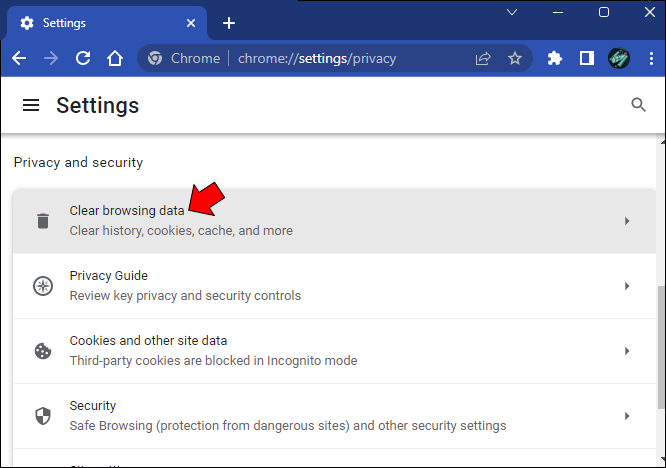Open Chrome's three-dot menu
The height and width of the screenshot is (468, 666).
649,58
